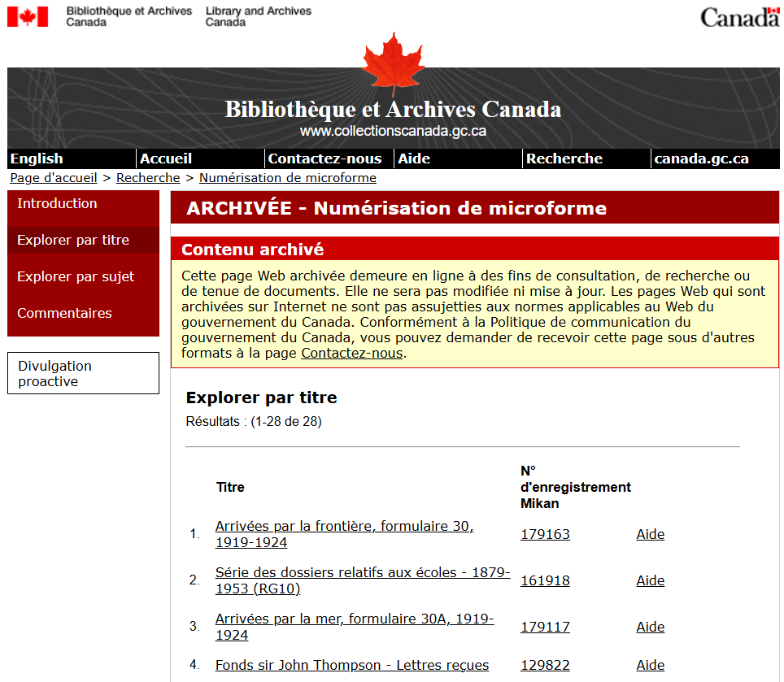This screenshot has width=784, height=682.
Task: Open the Contactez-nous link in the archived notice
Action: (x=351, y=353)
